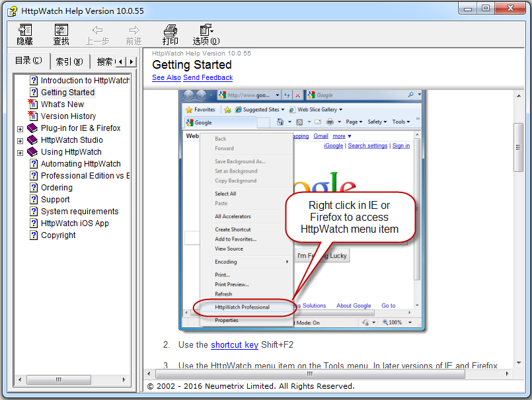Click the Send Feedback link
Image resolution: width=532 pixels, height=400 pixels.
(x=208, y=77)
